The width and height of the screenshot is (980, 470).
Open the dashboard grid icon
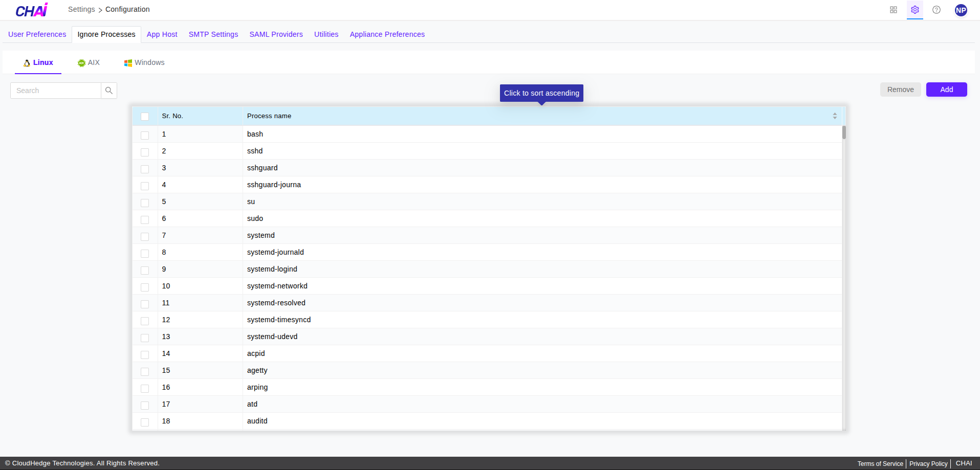894,10
